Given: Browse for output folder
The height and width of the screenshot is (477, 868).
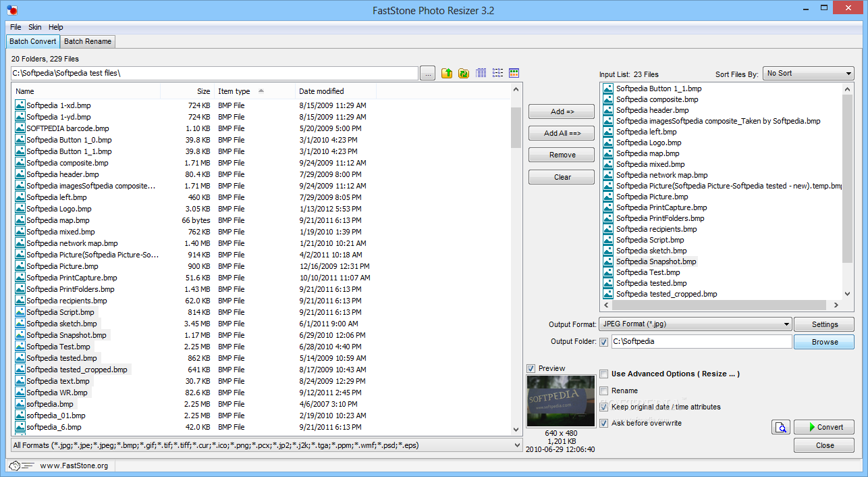Looking at the screenshot, I should (x=824, y=342).
